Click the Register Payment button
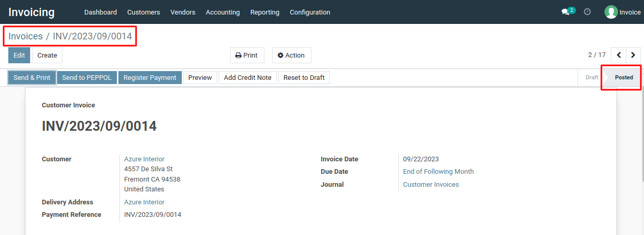The image size is (644, 235). pyautogui.click(x=150, y=78)
